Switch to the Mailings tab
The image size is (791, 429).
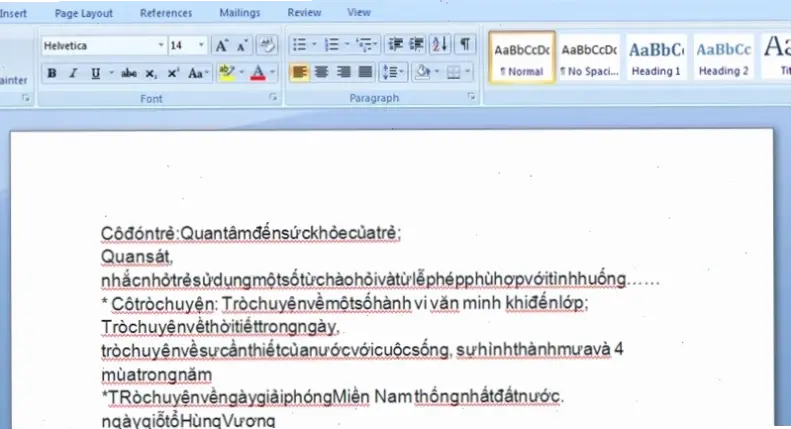point(240,13)
